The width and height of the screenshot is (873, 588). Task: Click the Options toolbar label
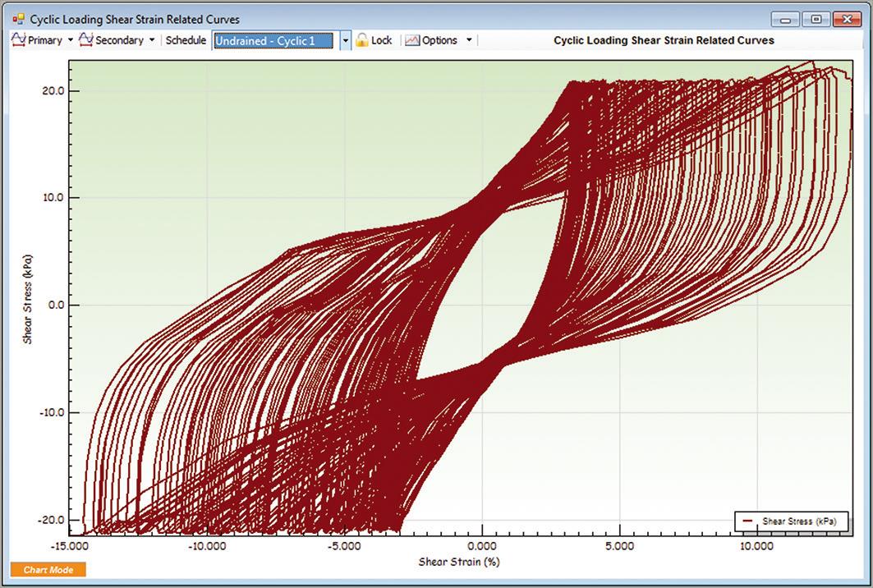[x=439, y=40]
